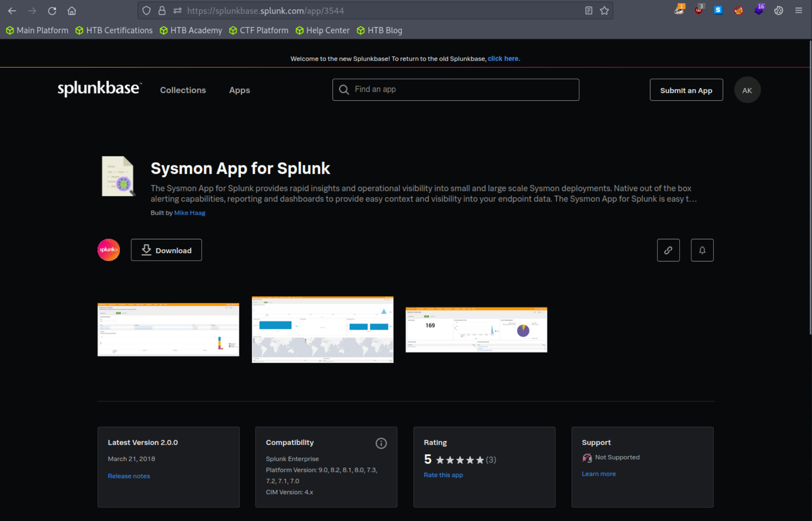812x521 pixels.
Task: Bookmark this page via the star icon
Action: point(604,11)
